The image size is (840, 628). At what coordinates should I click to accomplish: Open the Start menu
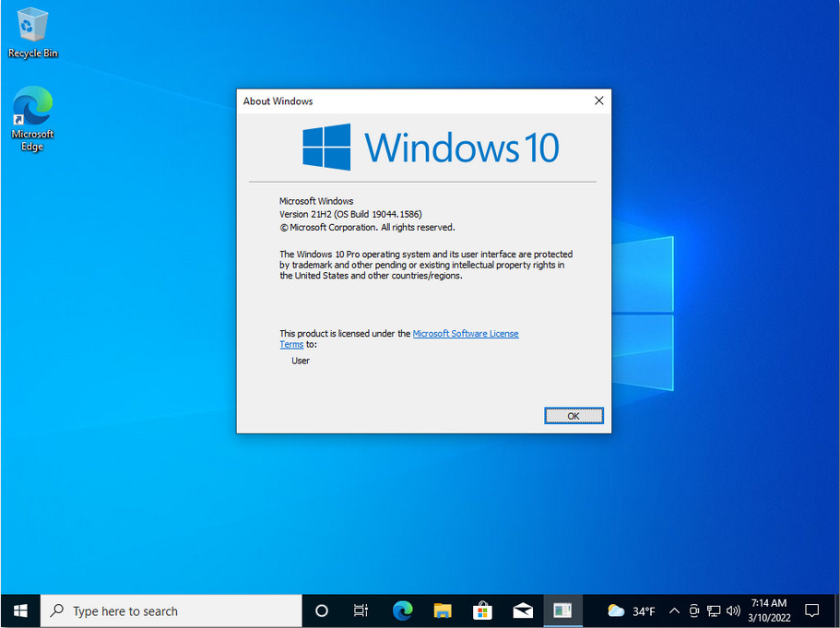[x=20, y=610]
